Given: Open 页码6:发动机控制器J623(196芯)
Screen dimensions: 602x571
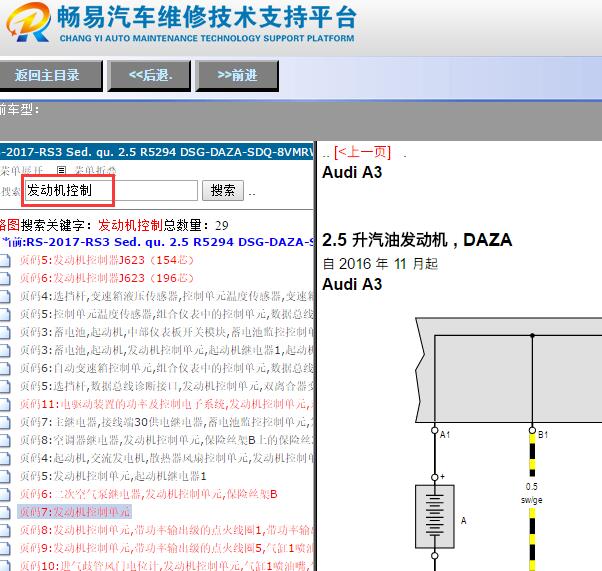Looking at the screenshot, I should 107,278.
